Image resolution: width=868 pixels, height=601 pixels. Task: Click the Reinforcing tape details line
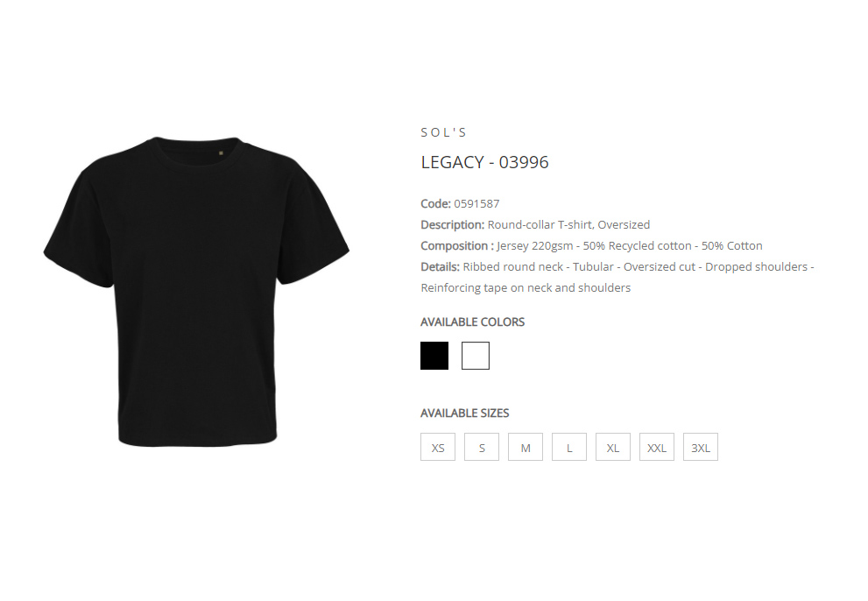(526, 288)
